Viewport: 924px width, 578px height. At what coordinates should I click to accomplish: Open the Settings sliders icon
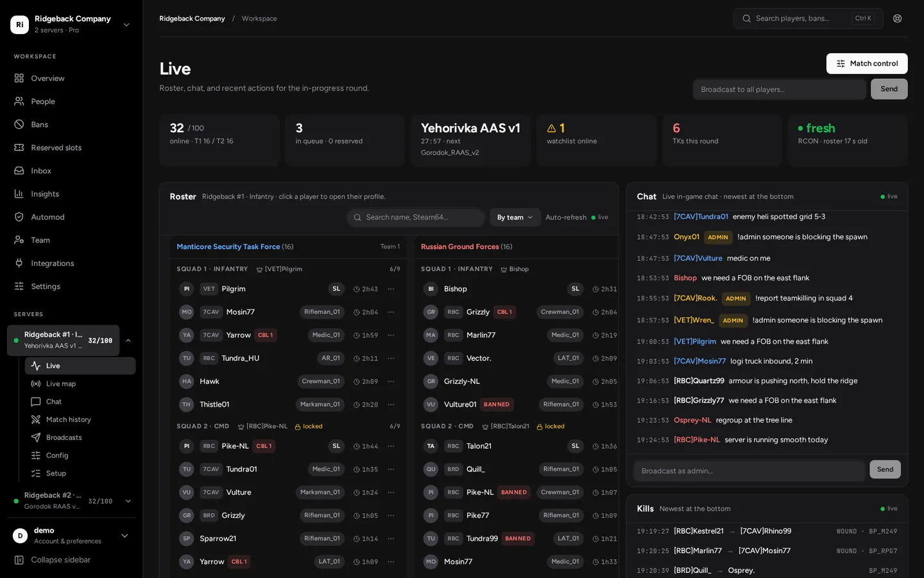[19, 286]
